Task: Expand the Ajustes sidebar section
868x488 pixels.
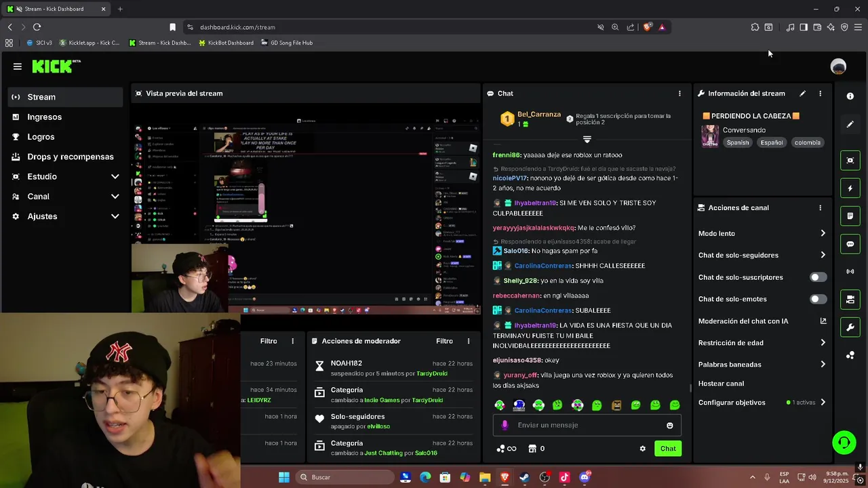Action: pos(115,216)
